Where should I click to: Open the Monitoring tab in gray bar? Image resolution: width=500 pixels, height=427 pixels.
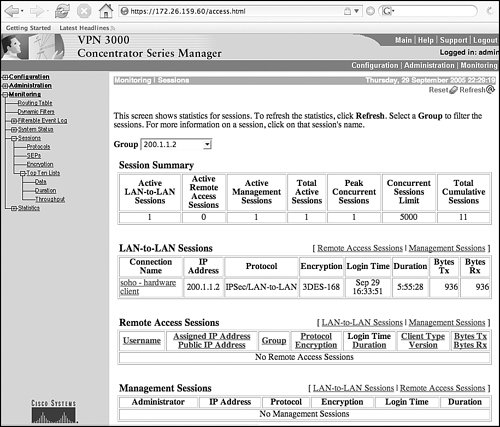(x=479, y=65)
